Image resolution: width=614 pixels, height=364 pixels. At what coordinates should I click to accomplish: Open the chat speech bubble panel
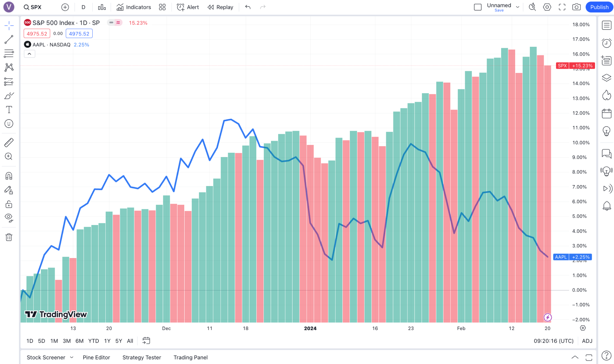606,153
